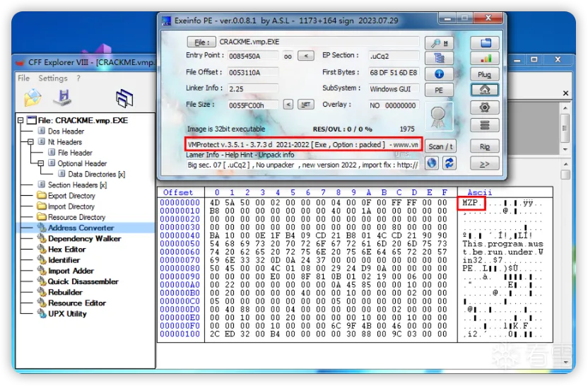Select File Header in the tree
This screenshot has width=588, height=386.
click(75, 153)
